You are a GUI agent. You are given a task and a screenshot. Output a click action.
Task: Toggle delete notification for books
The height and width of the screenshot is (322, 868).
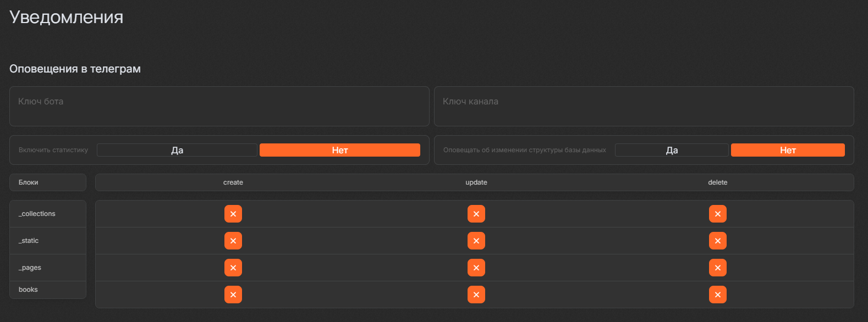(717, 295)
